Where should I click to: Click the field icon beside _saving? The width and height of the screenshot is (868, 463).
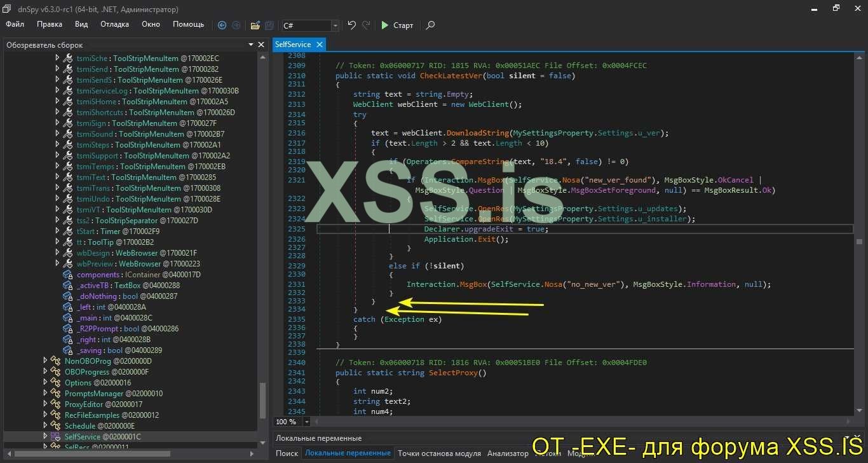point(68,350)
